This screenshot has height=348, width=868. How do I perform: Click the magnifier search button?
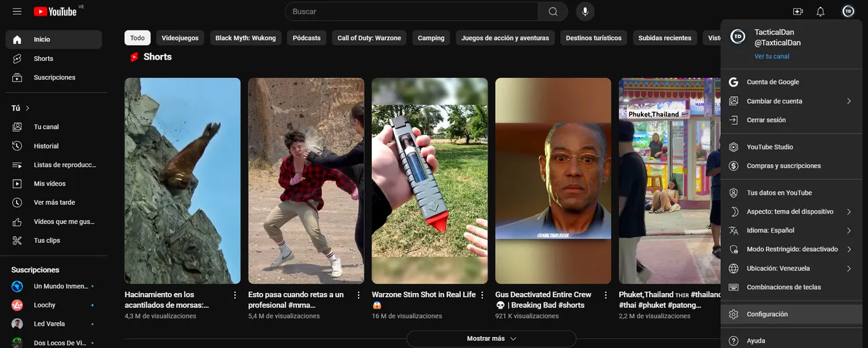(553, 12)
